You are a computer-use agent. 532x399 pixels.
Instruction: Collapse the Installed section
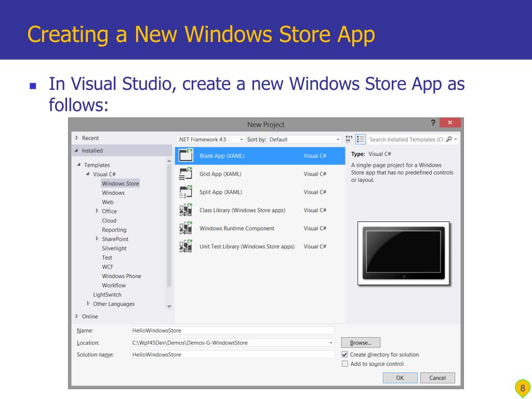76,151
